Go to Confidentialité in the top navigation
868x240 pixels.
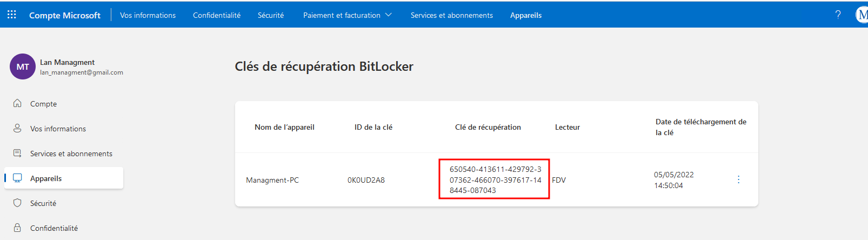click(217, 15)
